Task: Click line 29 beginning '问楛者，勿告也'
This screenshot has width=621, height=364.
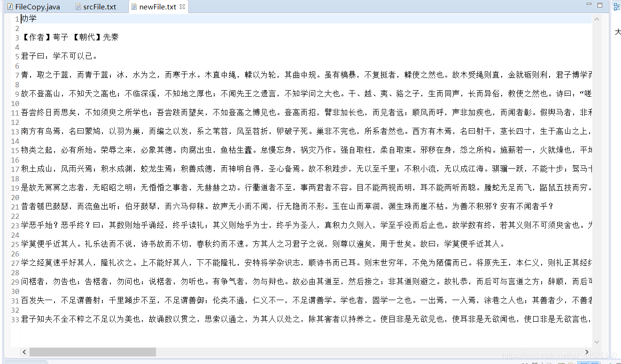Action: pyautogui.click(x=306, y=282)
